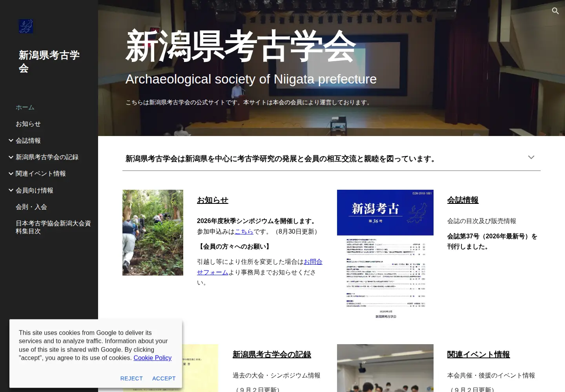This screenshot has width=565, height=392.
Task: Open the 関連イベント情報 heading link
Action: click(x=479, y=355)
